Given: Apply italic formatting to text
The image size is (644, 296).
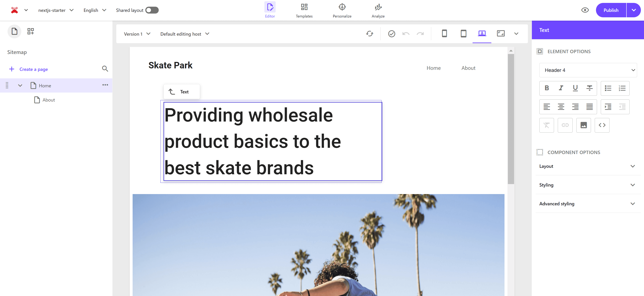Looking at the screenshot, I should [561, 88].
